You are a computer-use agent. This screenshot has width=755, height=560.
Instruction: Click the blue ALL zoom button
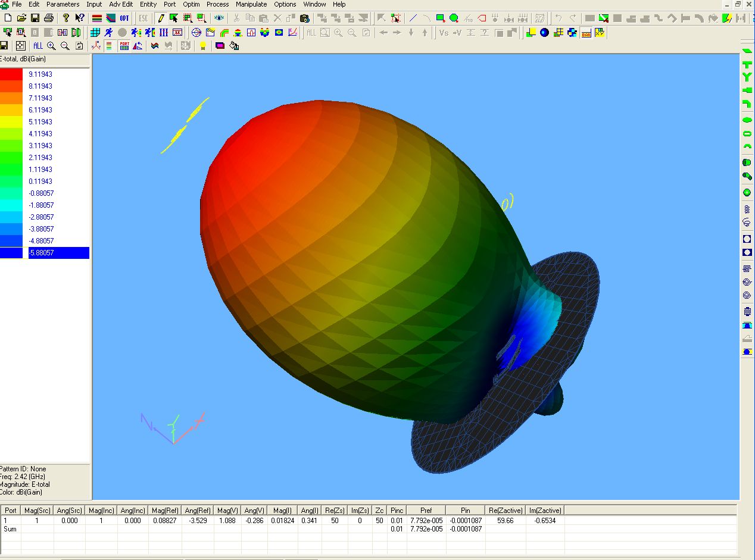(x=38, y=46)
